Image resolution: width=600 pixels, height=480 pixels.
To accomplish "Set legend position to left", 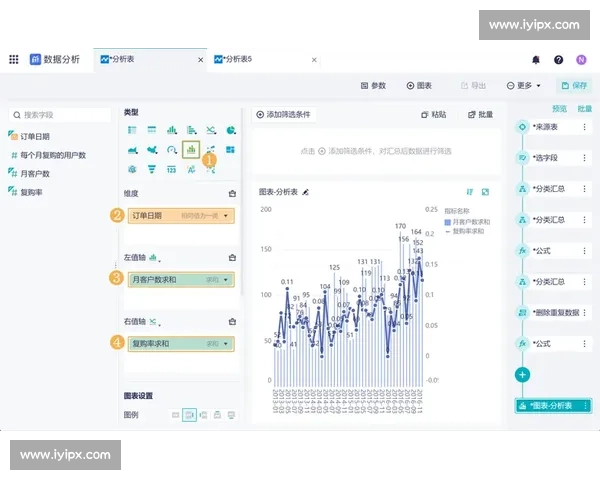I will (204, 415).
